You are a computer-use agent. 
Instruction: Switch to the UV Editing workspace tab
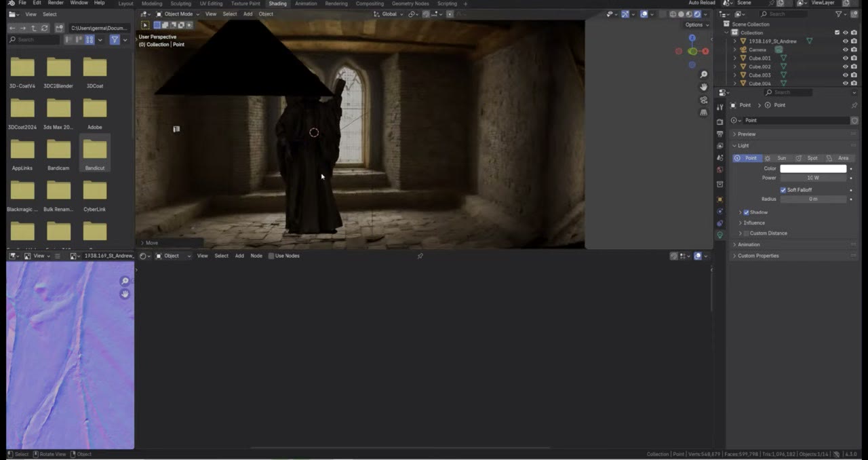point(211,3)
